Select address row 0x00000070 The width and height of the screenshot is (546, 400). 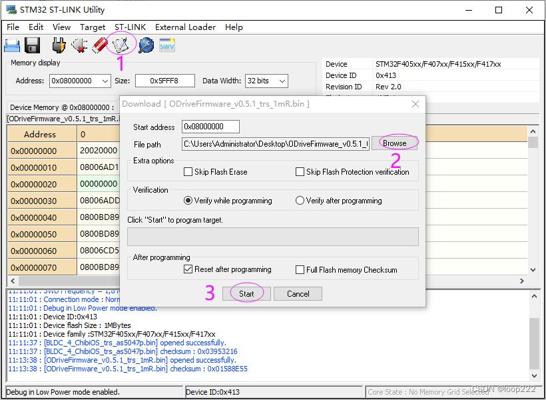[x=41, y=268]
